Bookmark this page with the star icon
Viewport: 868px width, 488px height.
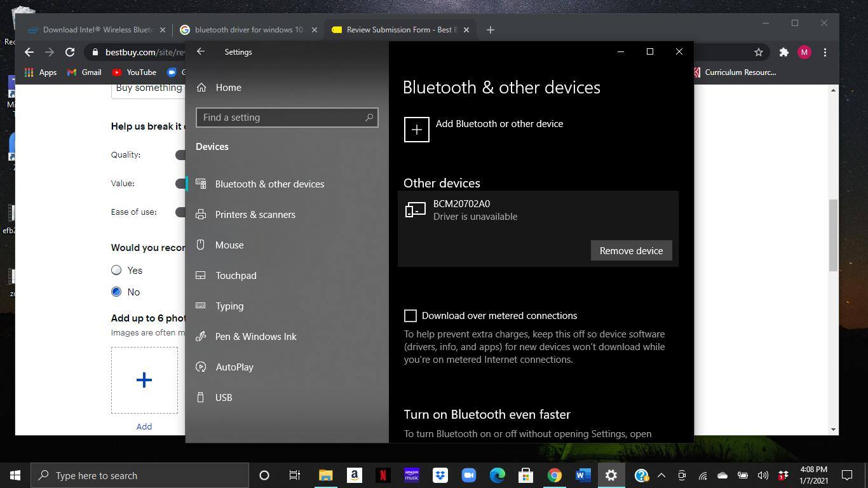point(758,52)
